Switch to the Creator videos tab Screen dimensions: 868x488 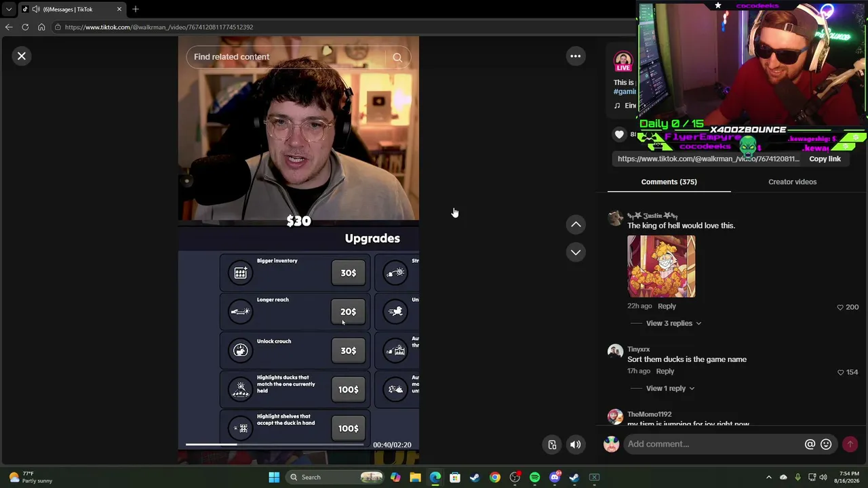(x=792, y=182)
